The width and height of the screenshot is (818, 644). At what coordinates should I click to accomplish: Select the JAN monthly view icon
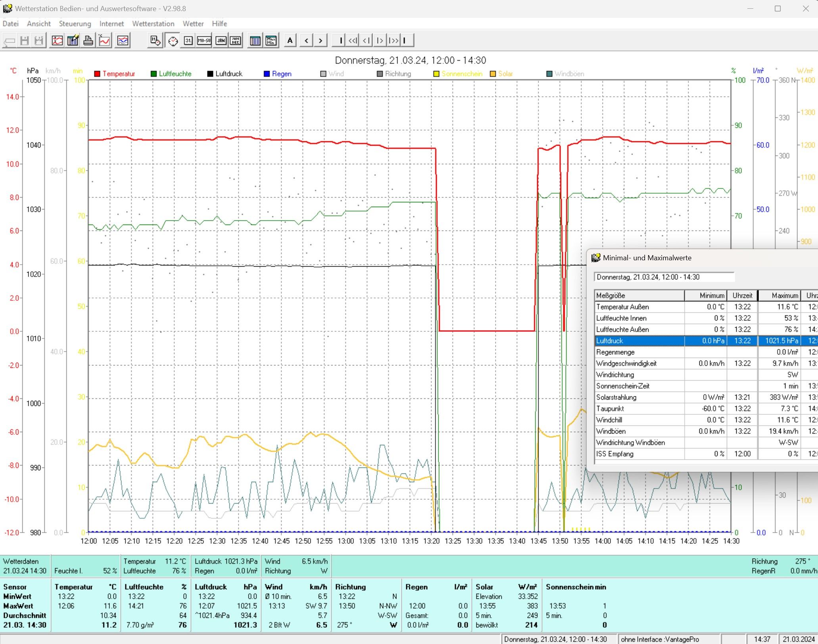click(x=221, y=40)
